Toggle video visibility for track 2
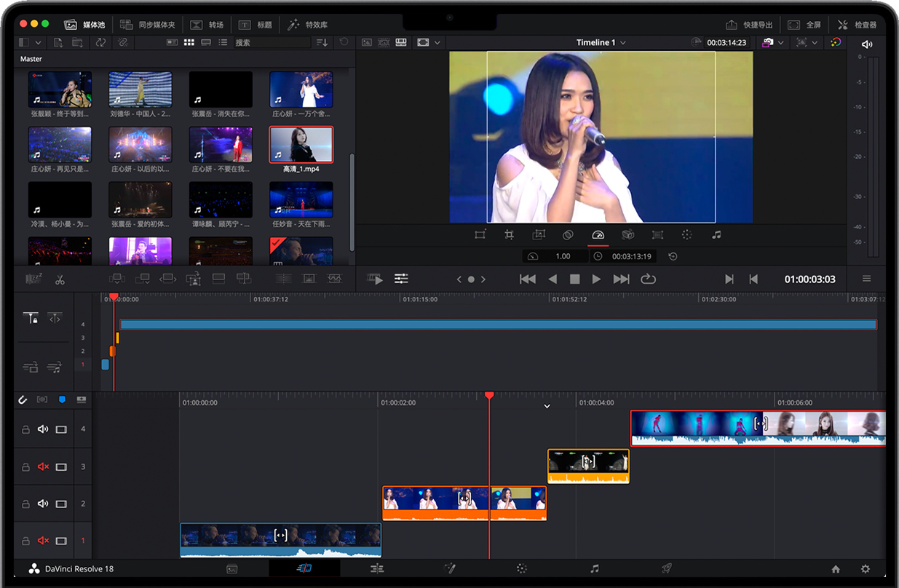The width and height of the screenshot is (899, 588). 61,504
